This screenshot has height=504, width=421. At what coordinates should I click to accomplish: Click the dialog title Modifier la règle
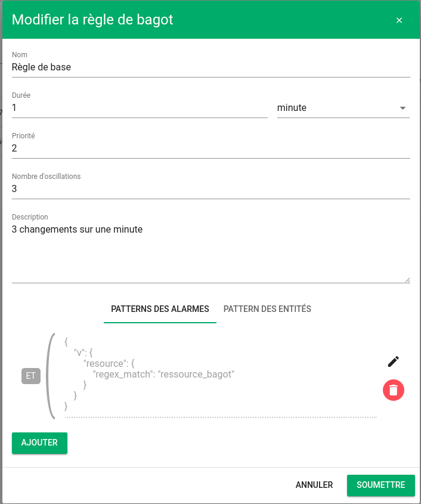[x=92, y=20]
